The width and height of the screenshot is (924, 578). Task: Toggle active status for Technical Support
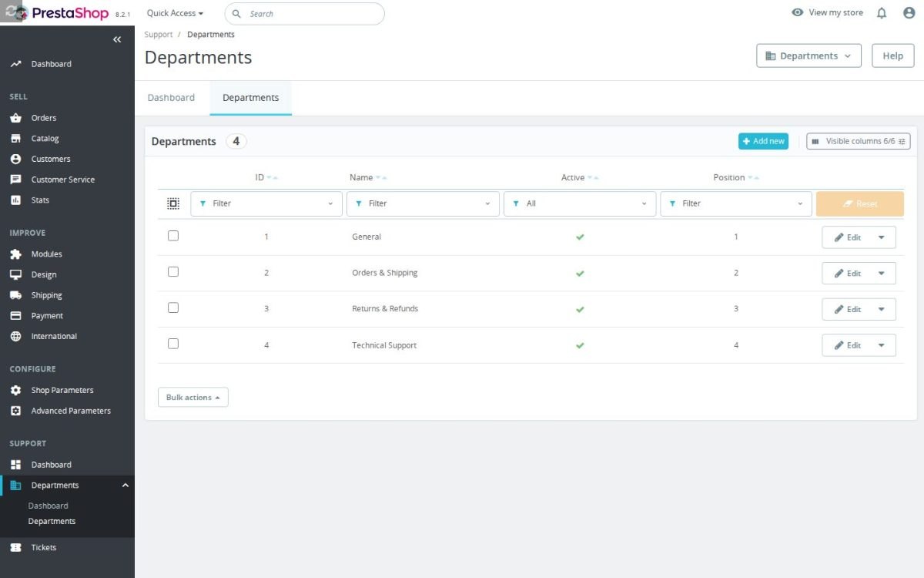click(x=580, y=345)
